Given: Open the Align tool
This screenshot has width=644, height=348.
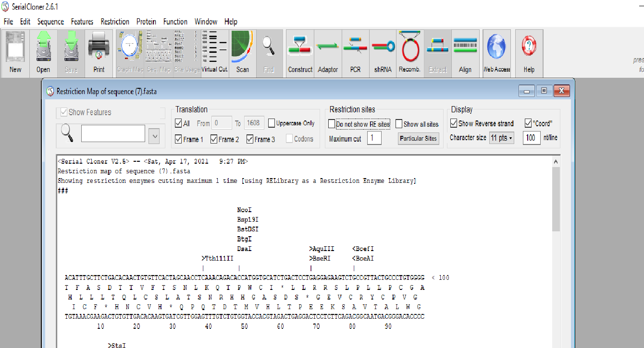Looking at the screenshot, I should [x=465, y=53].
